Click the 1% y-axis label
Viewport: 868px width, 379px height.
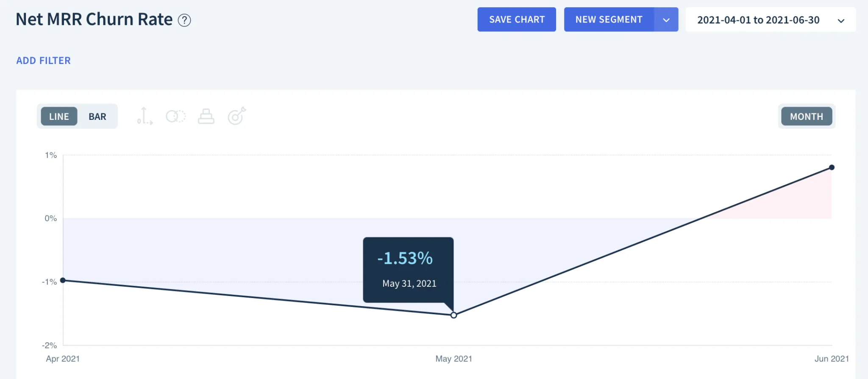[x=51, y=155]
